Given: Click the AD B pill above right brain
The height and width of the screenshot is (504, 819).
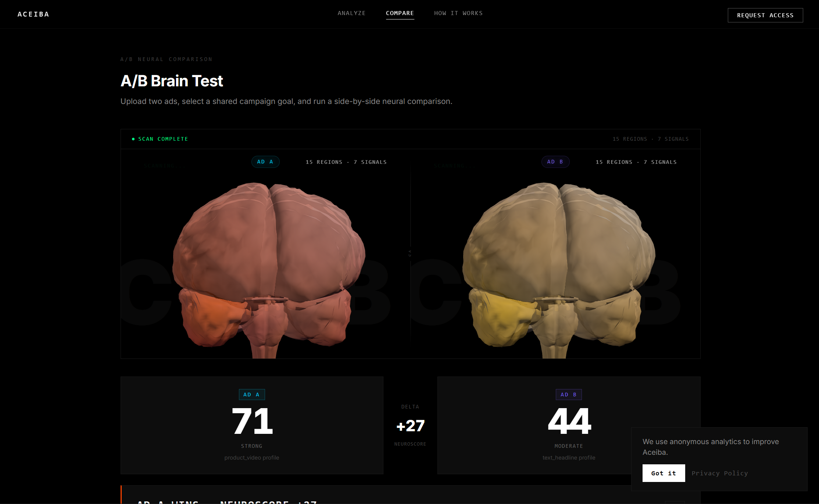Looking at the screenshot, I should point(555,162).
